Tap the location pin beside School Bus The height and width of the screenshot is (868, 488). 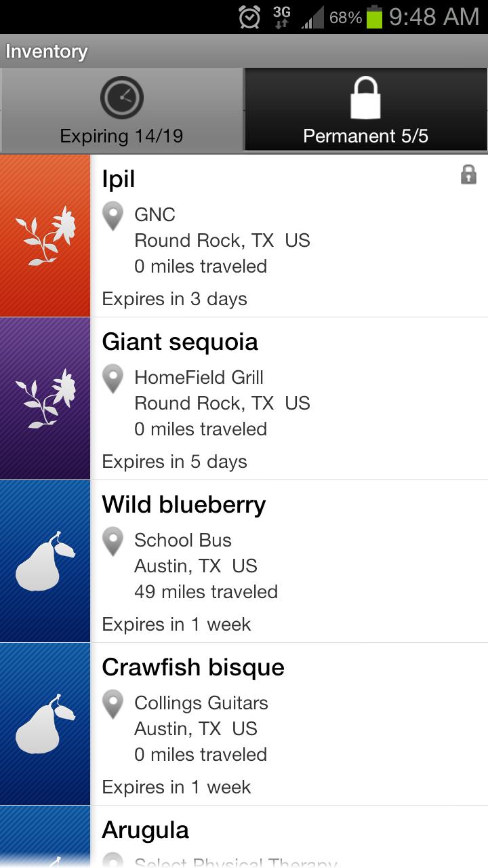[x=113, y=541]
